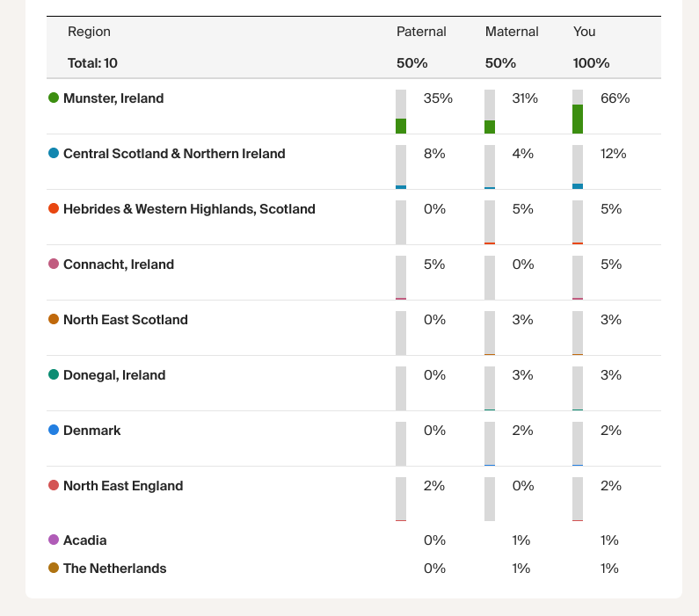Image resolution: width=699 pixels, height=616 pixels.
Task: Click Munster's 66% You bar
Action: [x=578, y=112]
